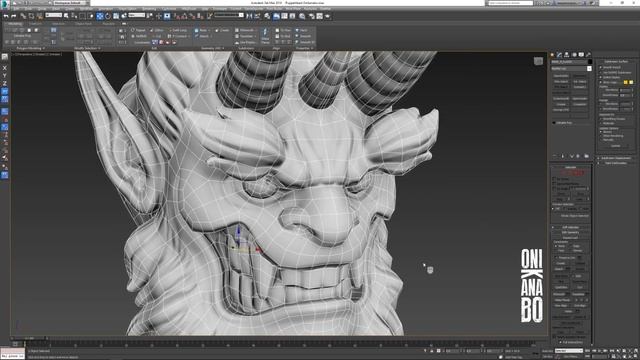Open the Curve Editor icon
640x360 pixels.
[x=284, y=16]
